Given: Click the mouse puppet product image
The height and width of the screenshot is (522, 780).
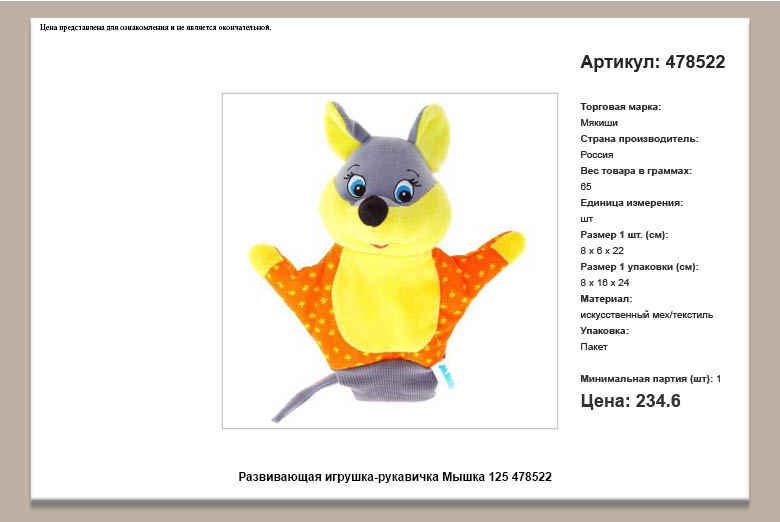Looking at the screenshot, I should [x=388, y=260].
